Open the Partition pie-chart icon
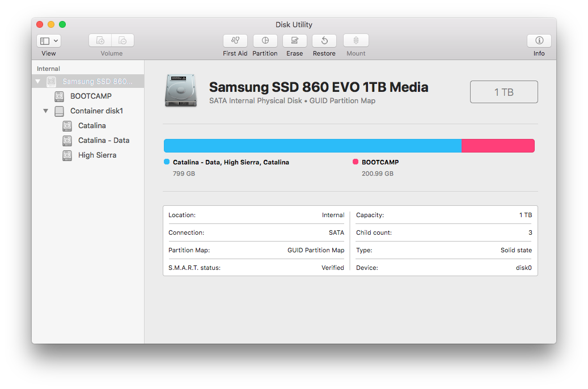This screenshot has height=389, width=588. (x=265, y=40)
